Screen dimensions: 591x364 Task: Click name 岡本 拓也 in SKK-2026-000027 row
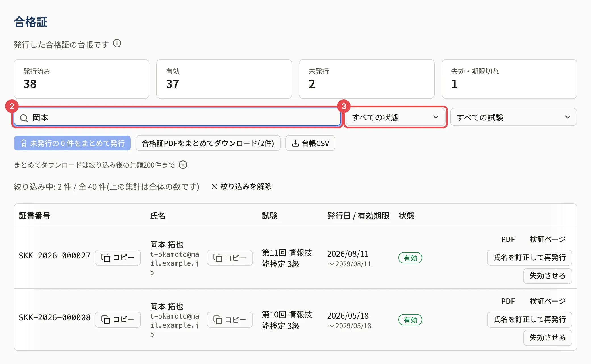pos(167,244)
